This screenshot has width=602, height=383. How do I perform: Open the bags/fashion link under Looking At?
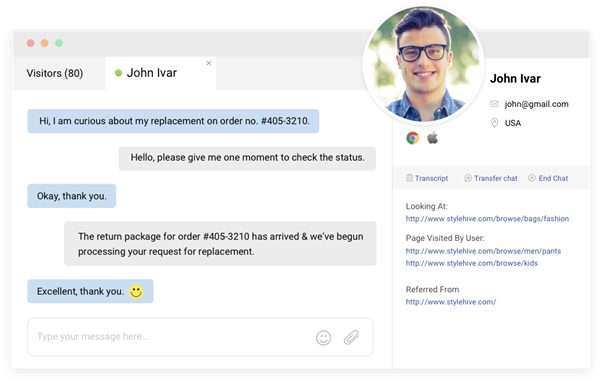click(x=487, y=219)
